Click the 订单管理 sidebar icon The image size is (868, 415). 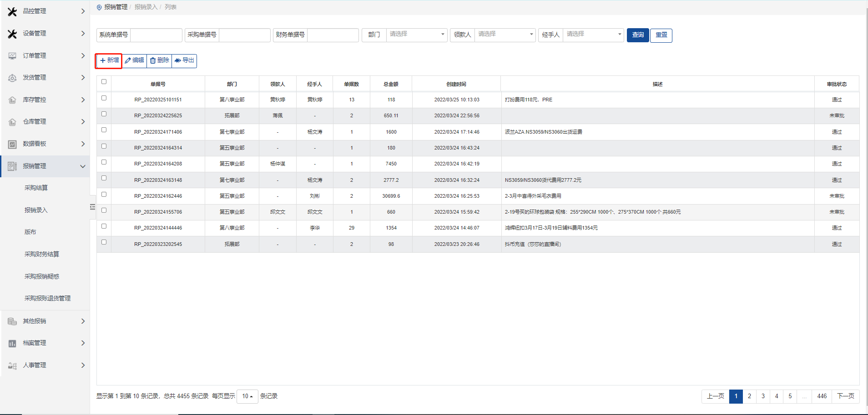coord(12,56)
